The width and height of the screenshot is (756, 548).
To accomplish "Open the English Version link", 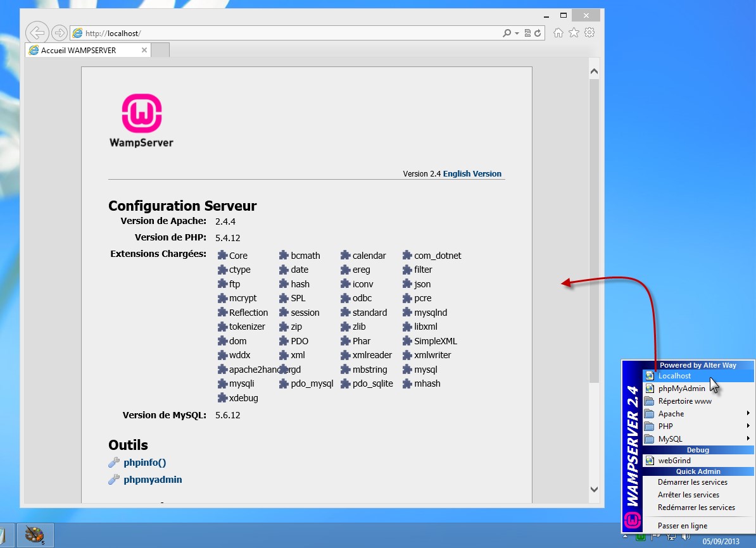I will pos(472,173).
